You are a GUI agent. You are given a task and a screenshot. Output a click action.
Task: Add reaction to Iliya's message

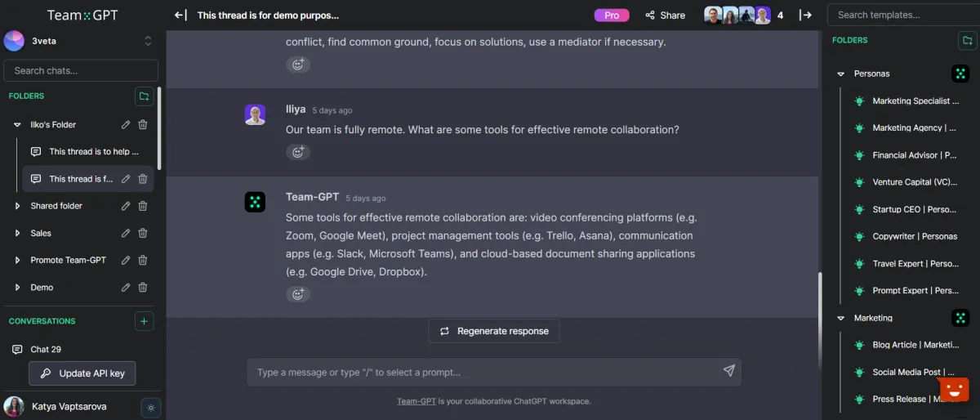tap(297, 152)
